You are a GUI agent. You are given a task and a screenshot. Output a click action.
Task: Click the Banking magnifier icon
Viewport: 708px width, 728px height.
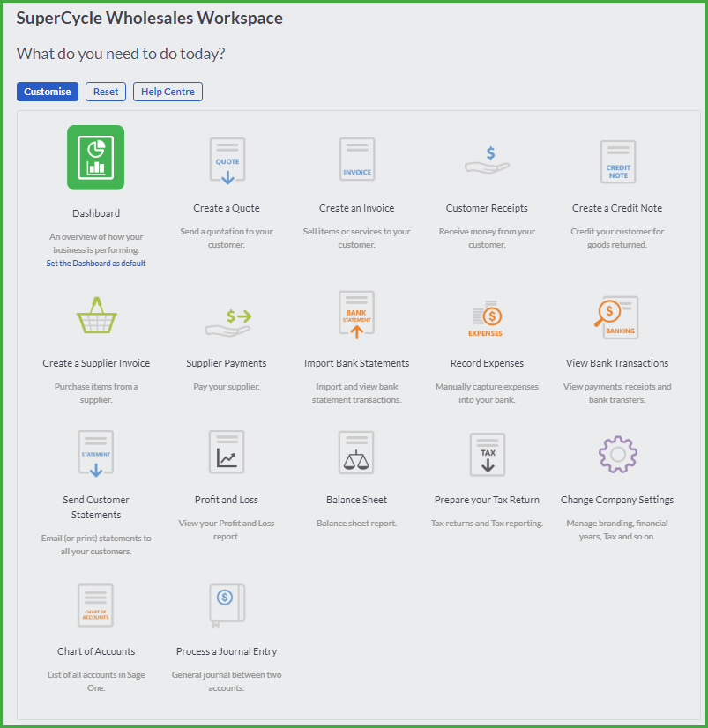click(x=616, y=317)
